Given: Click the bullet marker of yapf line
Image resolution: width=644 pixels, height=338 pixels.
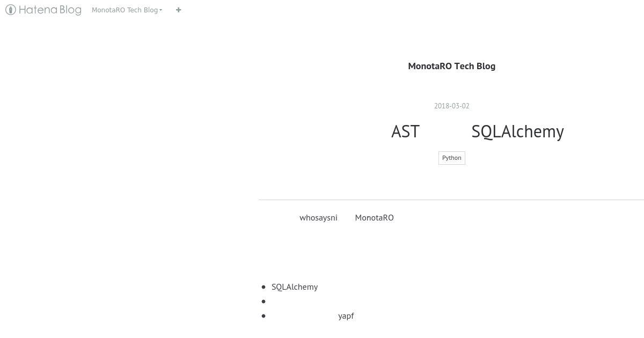Looking at the screenshot, I should (x=264, y=316).
